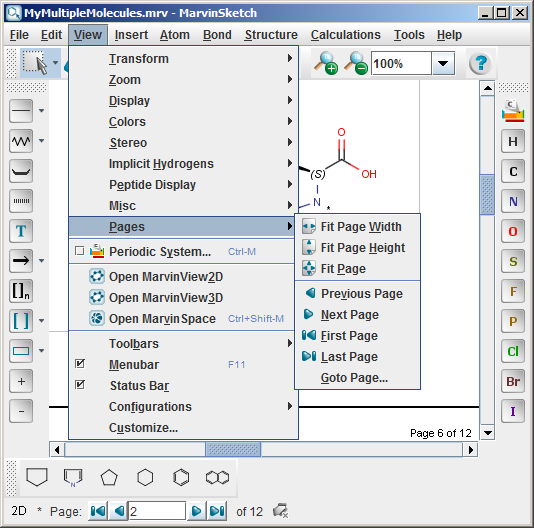Select the text T tool
This screenshot has width=534, height=528.
coord(21,231)
